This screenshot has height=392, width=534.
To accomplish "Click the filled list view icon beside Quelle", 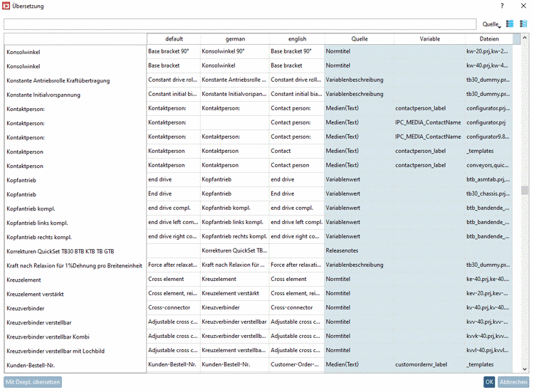I will [x=510, y=23].
